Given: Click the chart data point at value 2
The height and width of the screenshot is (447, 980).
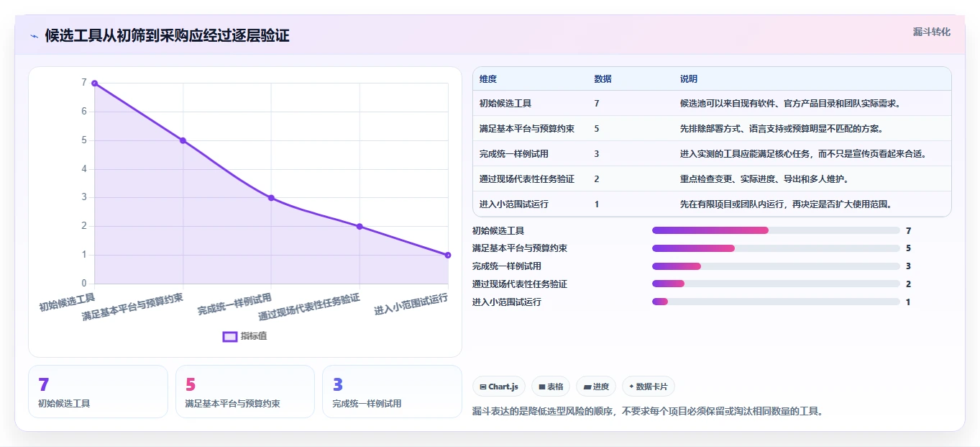Looking at the screenshot, I should tap(360, 227).
